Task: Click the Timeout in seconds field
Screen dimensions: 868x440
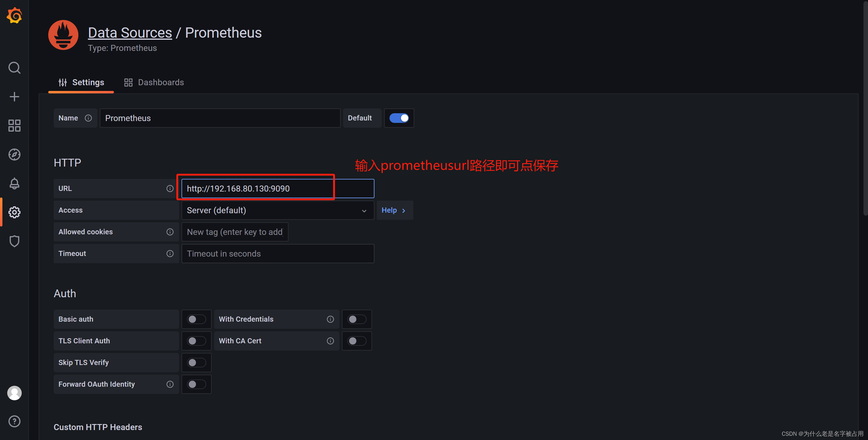Action: pyautogui.click(x=278, y=254)
